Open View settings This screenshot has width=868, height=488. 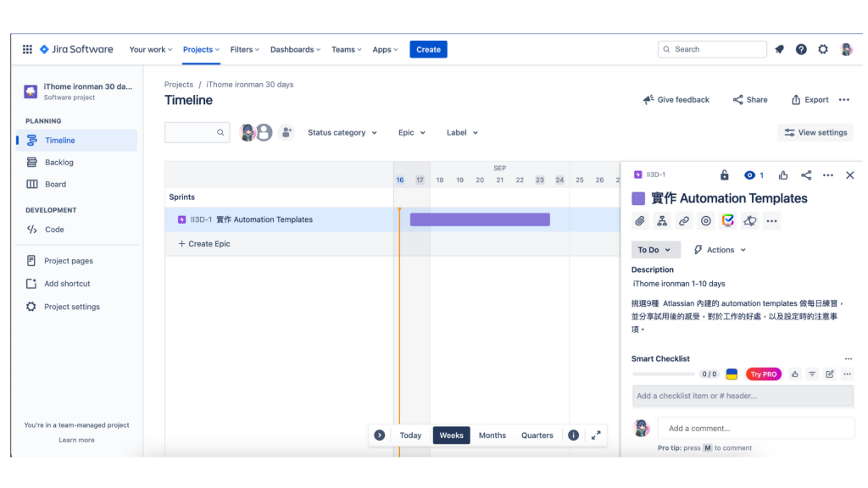(x=816, y=132)
